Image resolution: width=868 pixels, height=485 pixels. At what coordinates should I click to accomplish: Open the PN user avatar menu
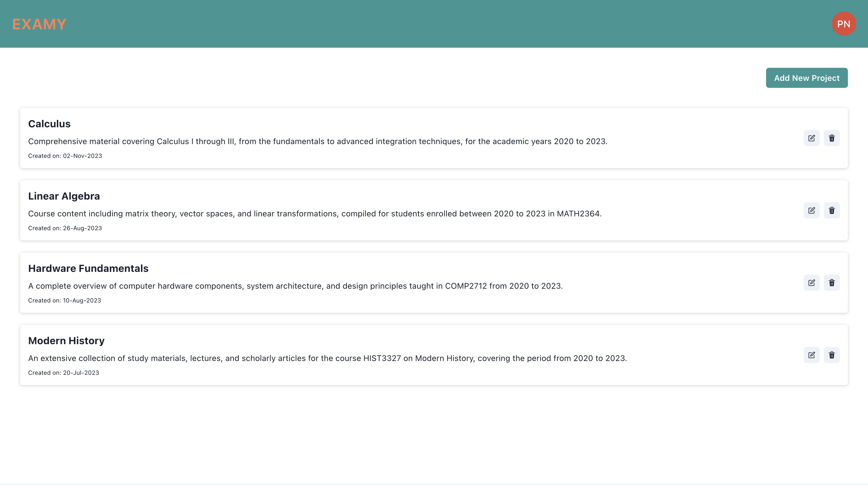pos(843,24)
